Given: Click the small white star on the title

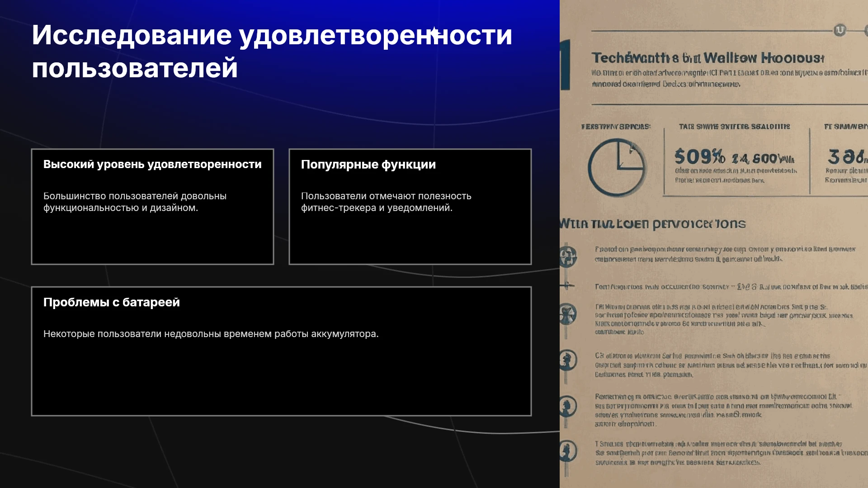Looking at the screenshot, I should (x=434, y=33).
